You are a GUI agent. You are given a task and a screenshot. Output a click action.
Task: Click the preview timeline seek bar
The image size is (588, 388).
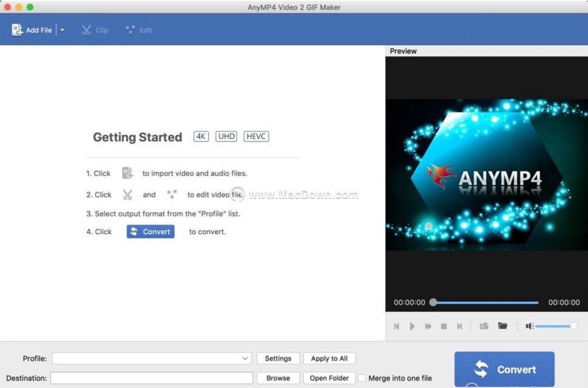[485, 303]
